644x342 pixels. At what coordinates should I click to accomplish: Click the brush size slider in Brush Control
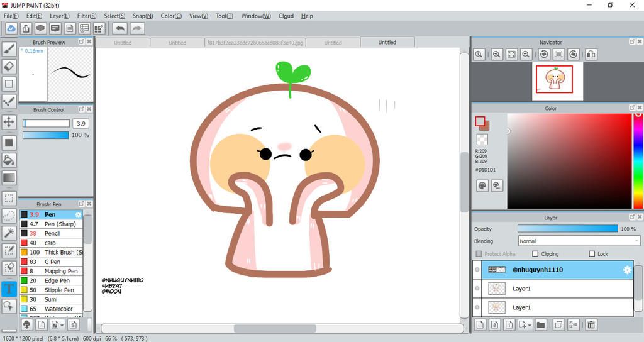(46, 123)
